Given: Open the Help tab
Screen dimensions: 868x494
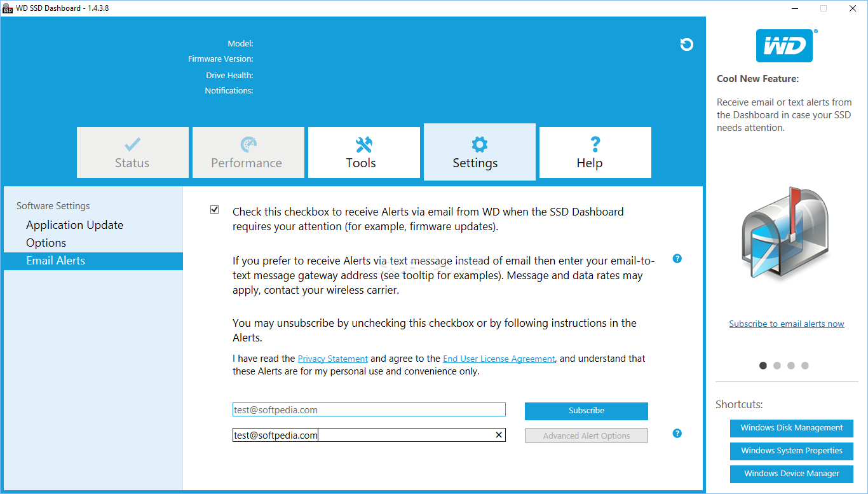Looking at the screenshot, I should pyautogui.click(x=595, y=153).
